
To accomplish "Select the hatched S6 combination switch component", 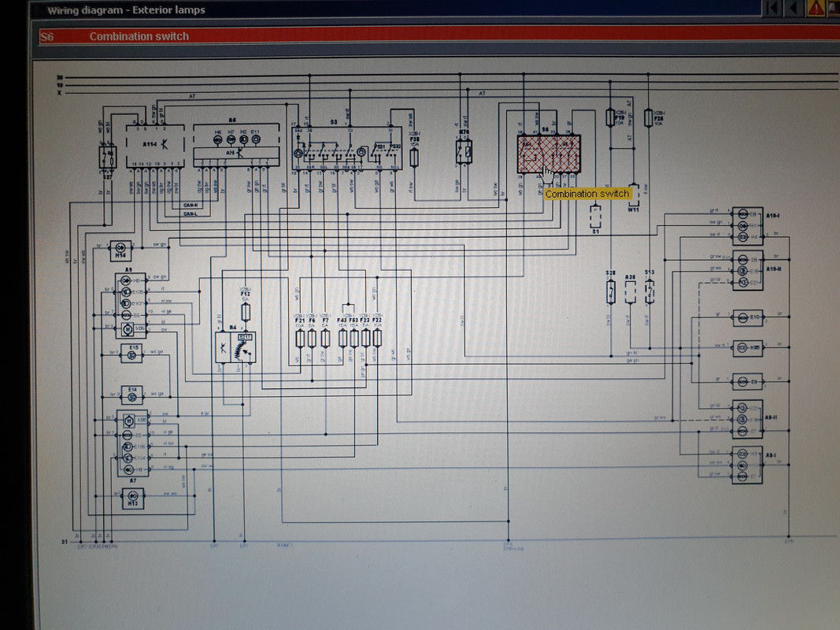I will click(x=549, y=154).
